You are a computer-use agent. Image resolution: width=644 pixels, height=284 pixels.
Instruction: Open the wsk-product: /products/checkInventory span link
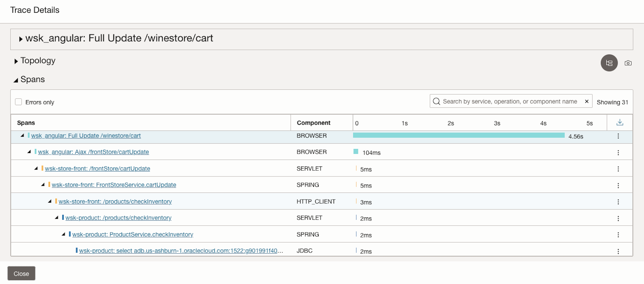pos(118,218)
